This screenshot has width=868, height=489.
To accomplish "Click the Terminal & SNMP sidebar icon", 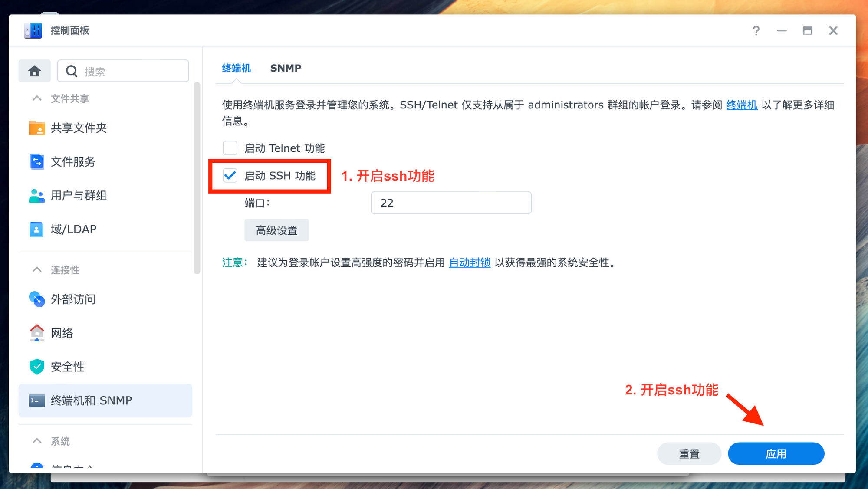I will tap(37, 400).
